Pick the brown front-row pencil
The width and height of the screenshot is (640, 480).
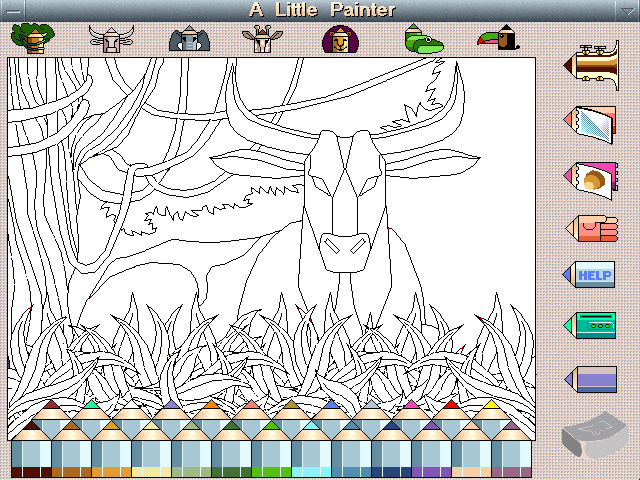pyautogui.click(x=71, y=451)
